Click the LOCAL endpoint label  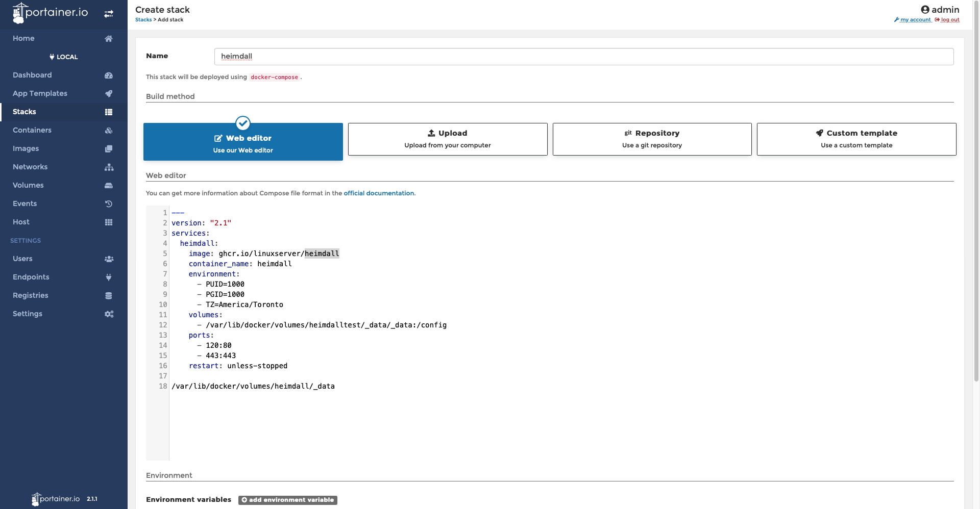click(x=64, y=57)
